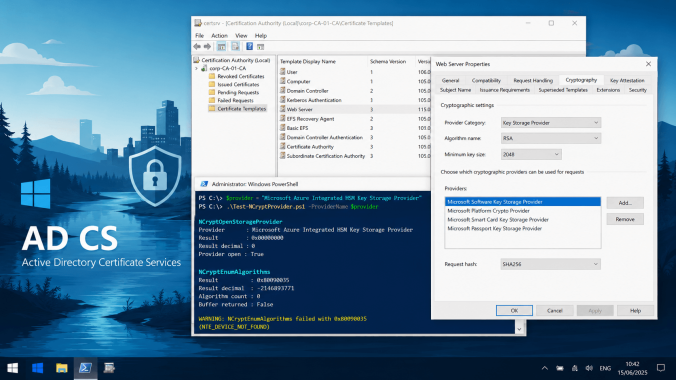Select Microsoft Passport Key Storage Provider
This screenshot has height=380, width=676.
point(523,229)
